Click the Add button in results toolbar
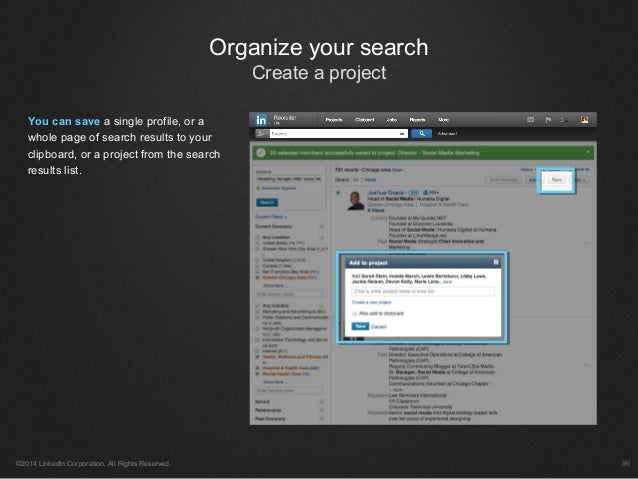This screenshot has width=638, height=479. [532, 179]
